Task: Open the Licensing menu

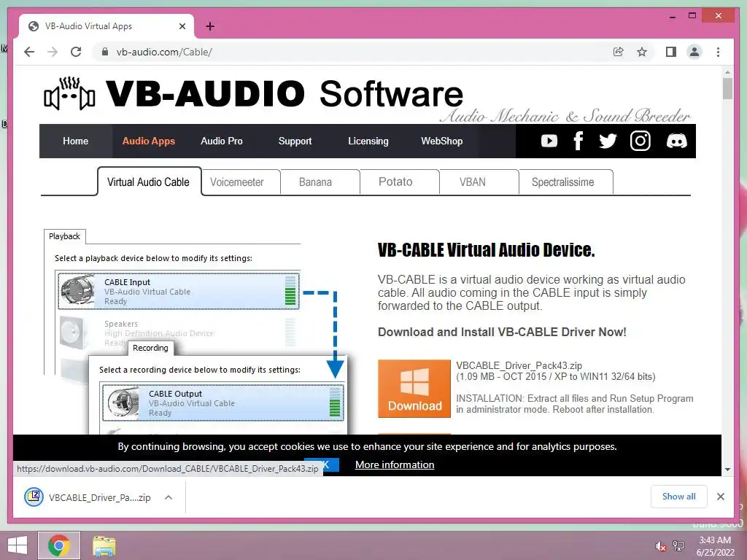Action: [368, 141]
